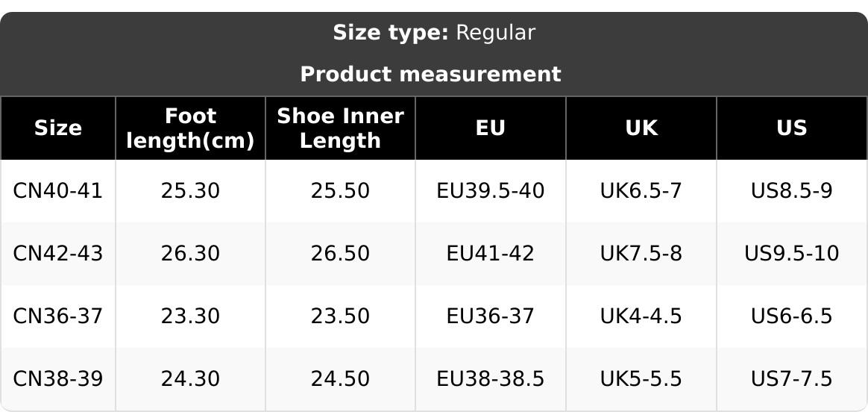Click the CN38-39 size cell
This screenshot has width=868, height=412.
(58, 379)
